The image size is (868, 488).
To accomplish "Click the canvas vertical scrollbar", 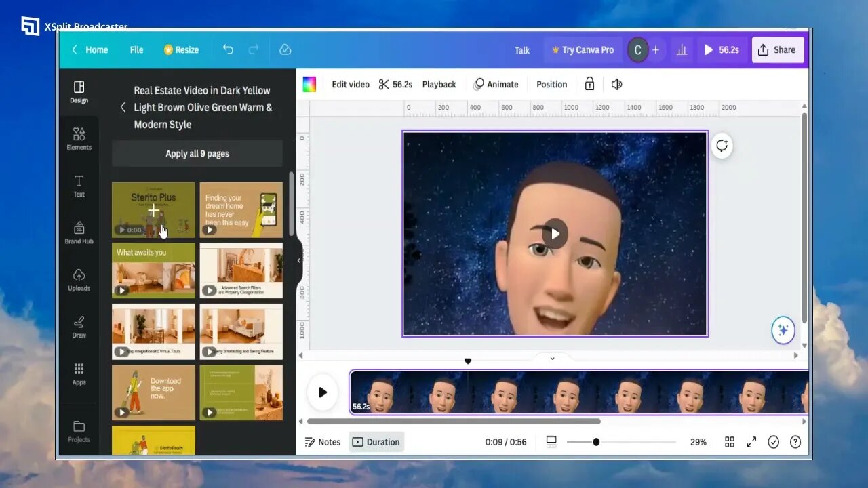I will [x=804, y=217].
